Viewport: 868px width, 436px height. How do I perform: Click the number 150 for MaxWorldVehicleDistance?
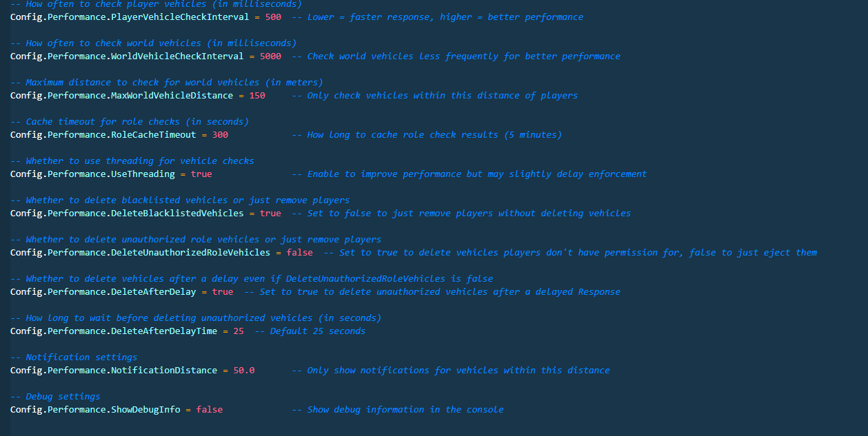(257, 95)
